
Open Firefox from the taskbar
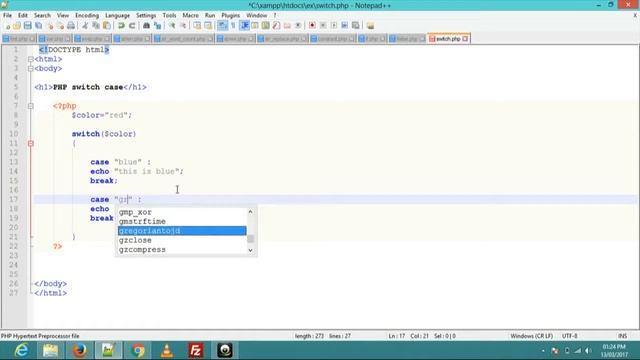tap(80, 351)
